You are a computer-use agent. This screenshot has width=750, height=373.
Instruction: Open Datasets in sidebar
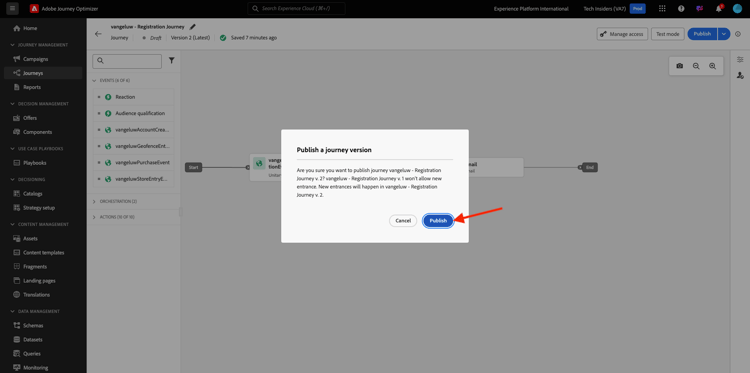[x=33, y=340]
